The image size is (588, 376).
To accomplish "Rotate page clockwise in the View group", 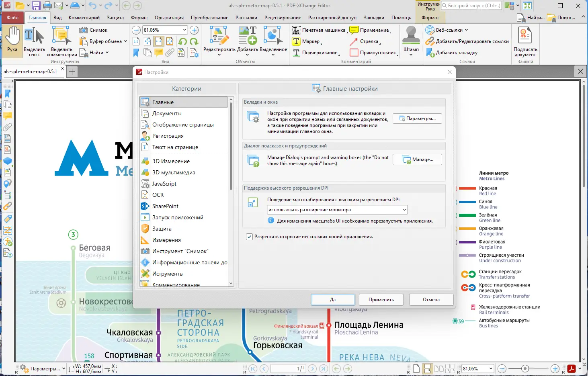I will click(194, 41).
